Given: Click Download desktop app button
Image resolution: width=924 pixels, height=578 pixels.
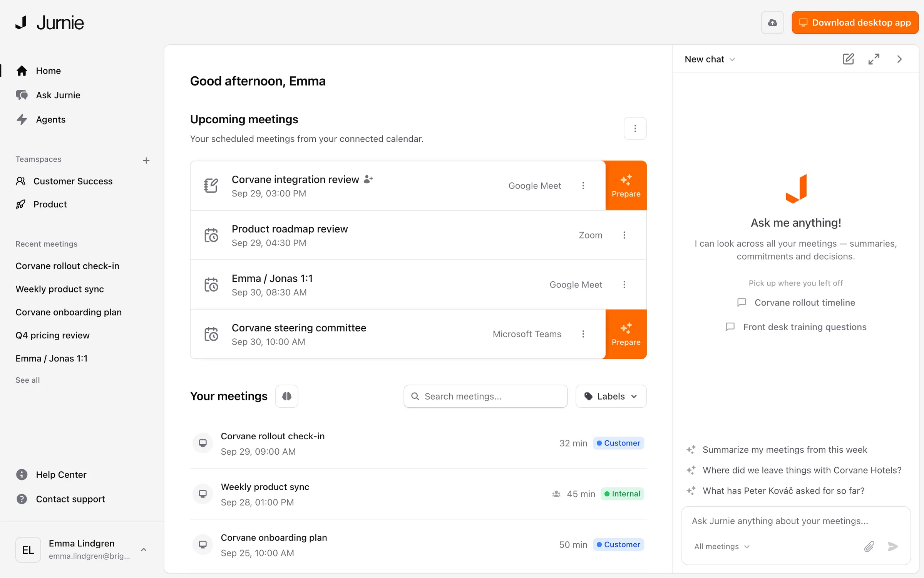Looking at the screenshot, I should [x=855, y=23].
